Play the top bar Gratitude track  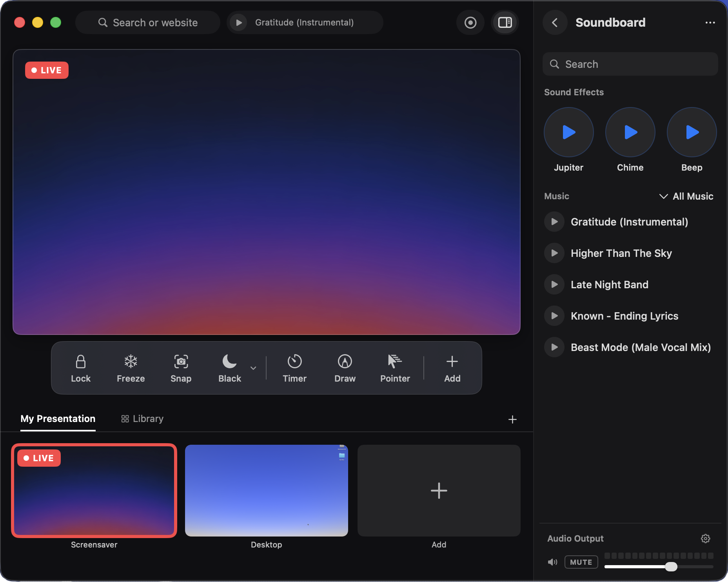pos(239,22)
